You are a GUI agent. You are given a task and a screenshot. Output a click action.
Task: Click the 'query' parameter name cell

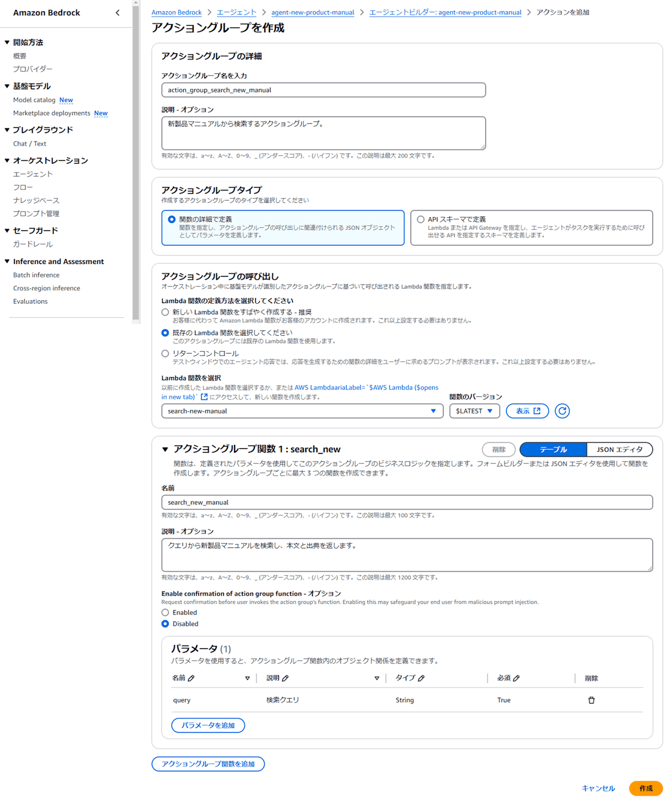point(181,700)
